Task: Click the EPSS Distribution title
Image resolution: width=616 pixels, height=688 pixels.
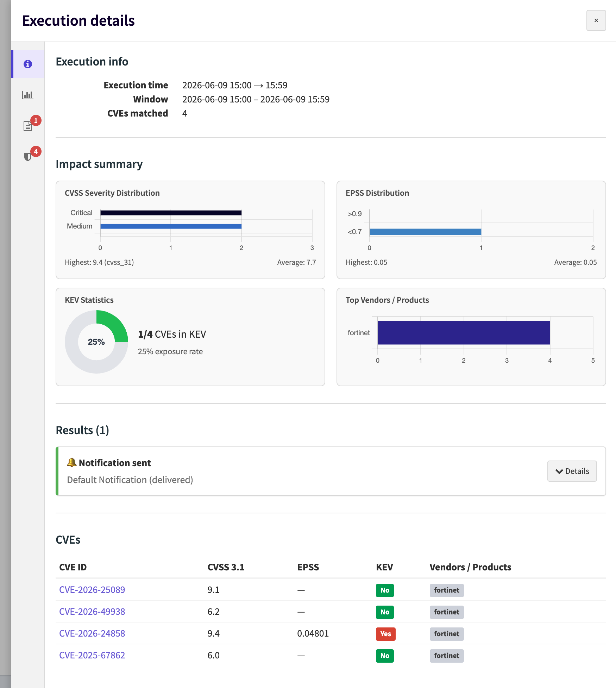Action: coord(377,193)
